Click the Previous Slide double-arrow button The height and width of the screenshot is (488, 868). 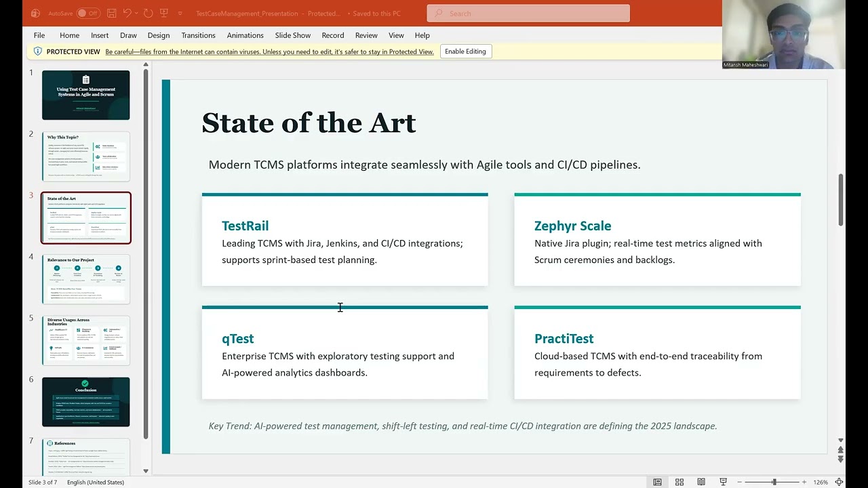tap(841, 450)
